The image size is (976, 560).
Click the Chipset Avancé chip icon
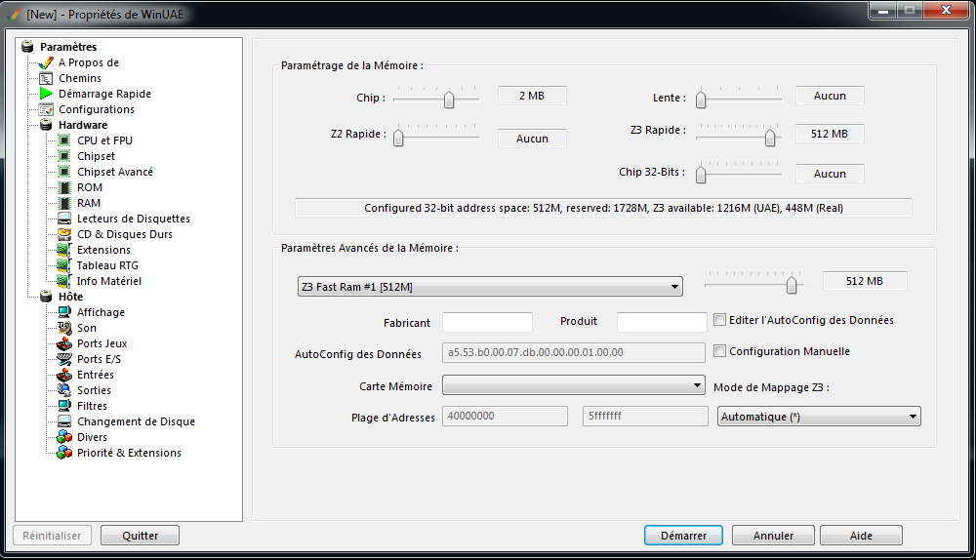point(64,172)
